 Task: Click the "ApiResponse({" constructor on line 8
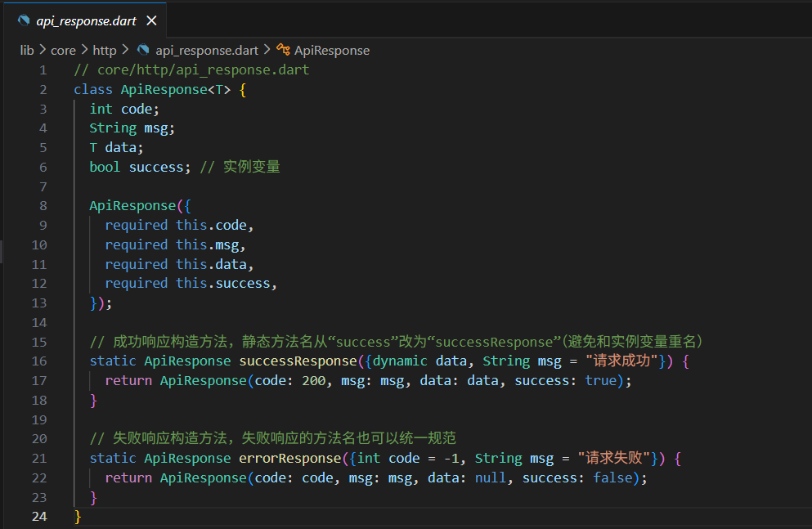click(141, 206)
